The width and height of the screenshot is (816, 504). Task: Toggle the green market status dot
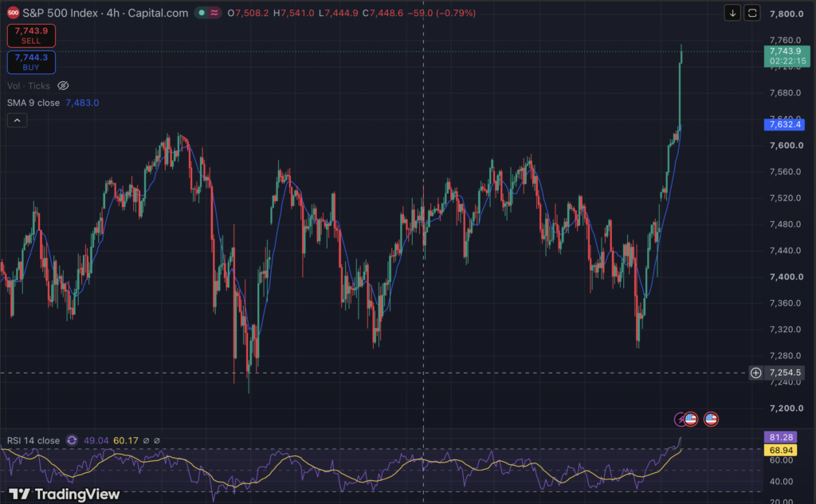coord(202,13)
